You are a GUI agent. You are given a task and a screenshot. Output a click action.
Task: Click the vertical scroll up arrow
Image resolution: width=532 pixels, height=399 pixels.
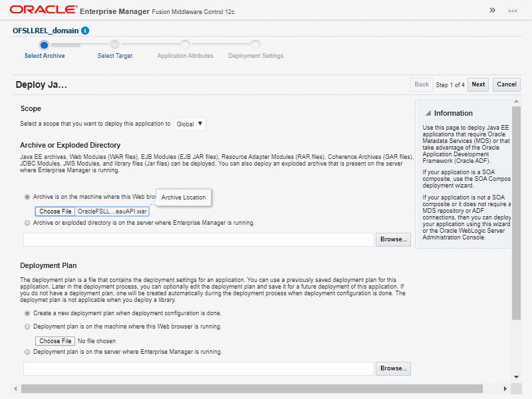point(516,102)
